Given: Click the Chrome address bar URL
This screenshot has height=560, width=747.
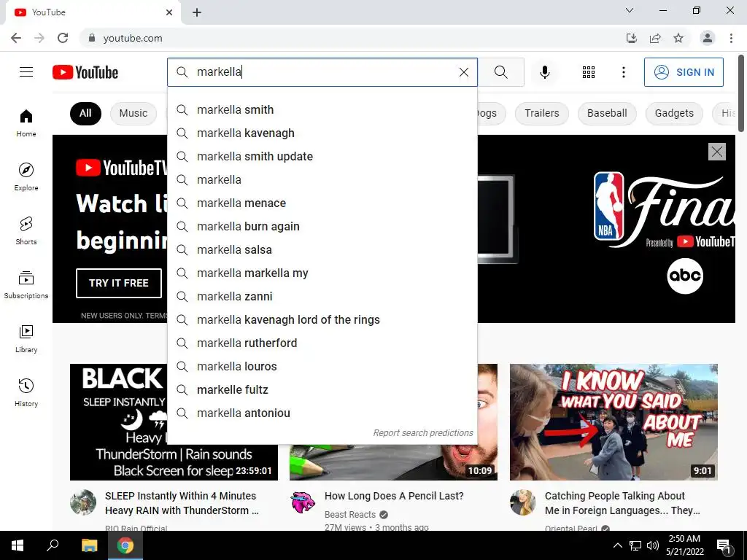Looking at the screenshot, I should pos(133,38).
